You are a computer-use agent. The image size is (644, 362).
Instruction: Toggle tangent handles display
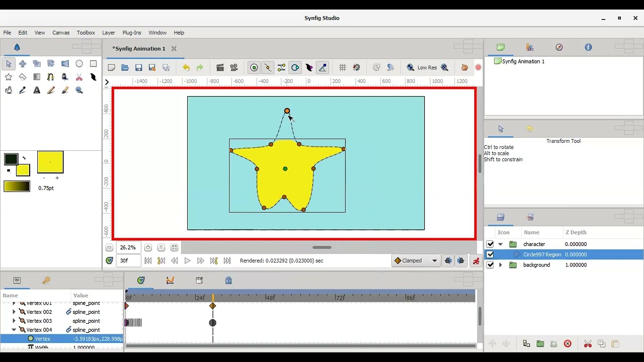[281, 67]
